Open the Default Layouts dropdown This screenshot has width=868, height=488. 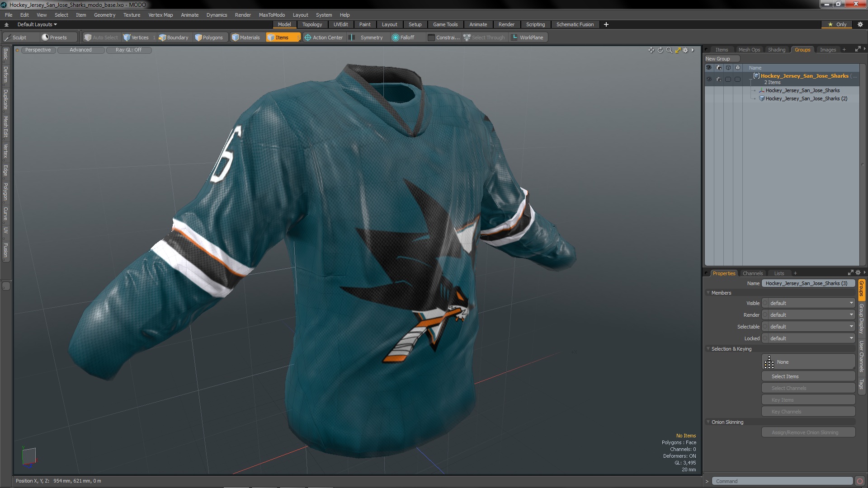pos(37,24)
